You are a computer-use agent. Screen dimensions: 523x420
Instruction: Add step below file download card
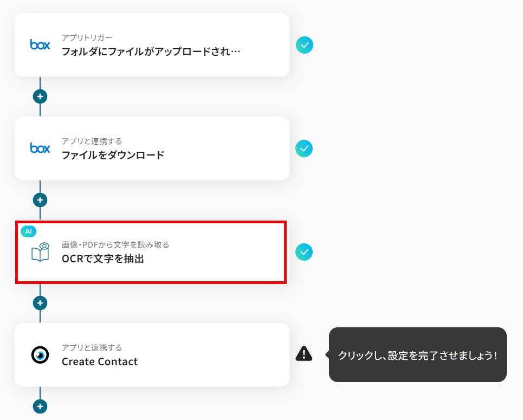[40, 200]
